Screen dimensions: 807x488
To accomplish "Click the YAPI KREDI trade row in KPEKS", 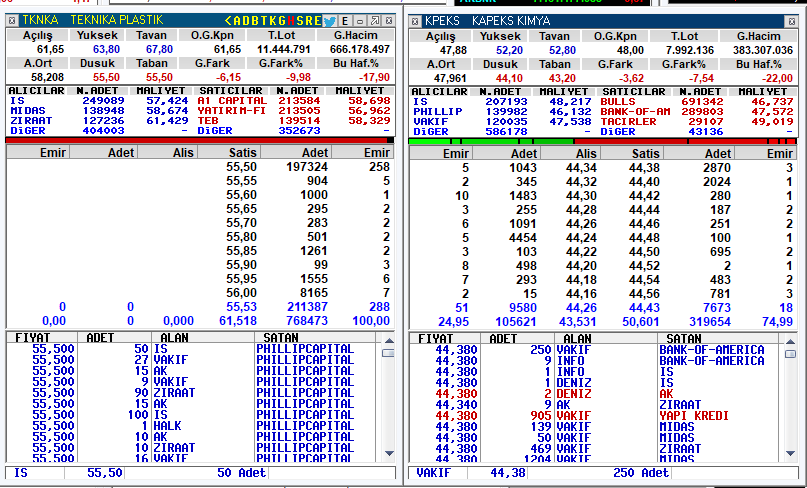I will (594, 416).
